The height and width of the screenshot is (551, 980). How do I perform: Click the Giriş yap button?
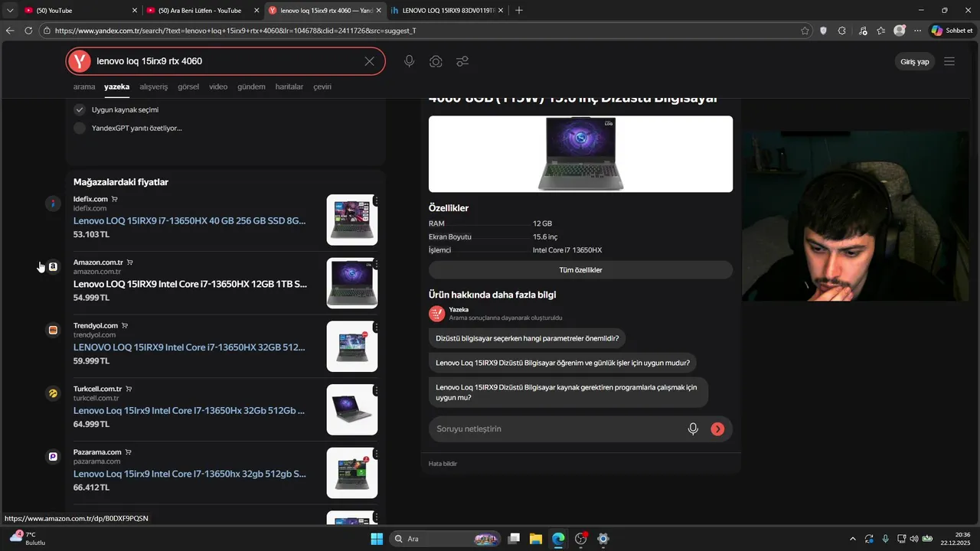coord(914,61)
